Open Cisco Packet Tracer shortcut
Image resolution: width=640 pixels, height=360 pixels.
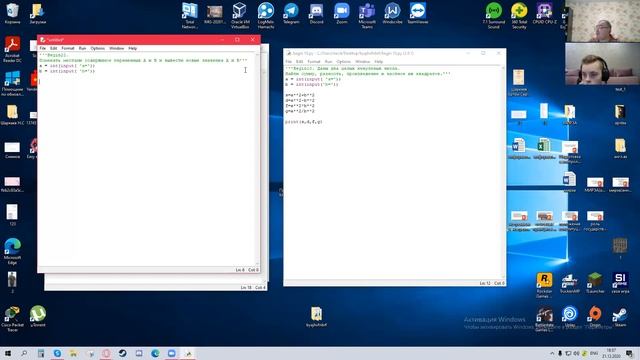(12, 318)
